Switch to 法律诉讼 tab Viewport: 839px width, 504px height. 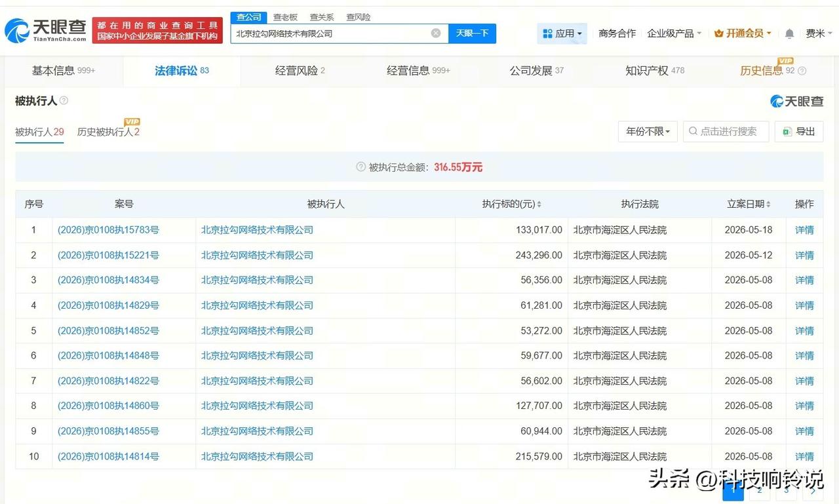(x=182, y=71)
